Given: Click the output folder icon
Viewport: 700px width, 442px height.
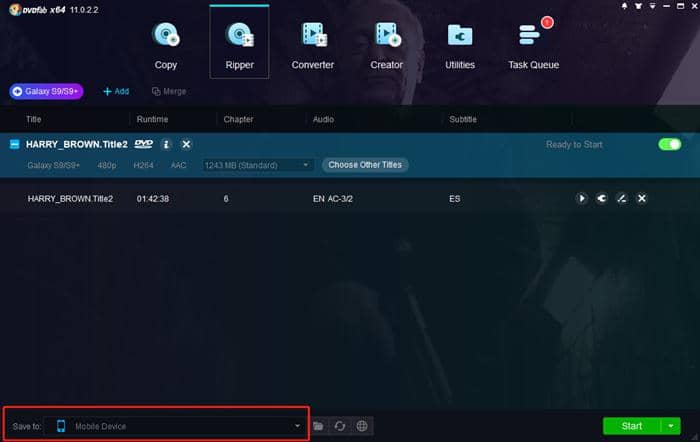Looking at the screenshot, I should point(318,426).
